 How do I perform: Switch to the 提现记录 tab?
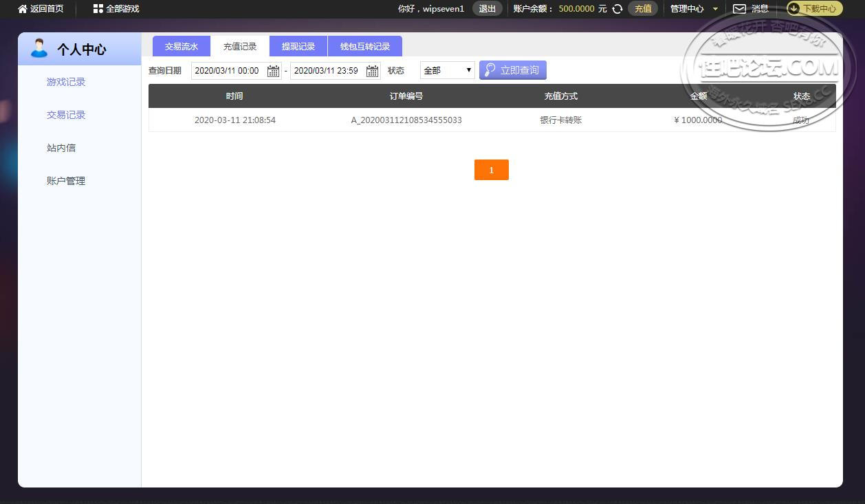pyautogui.click(x=298, y=46)
